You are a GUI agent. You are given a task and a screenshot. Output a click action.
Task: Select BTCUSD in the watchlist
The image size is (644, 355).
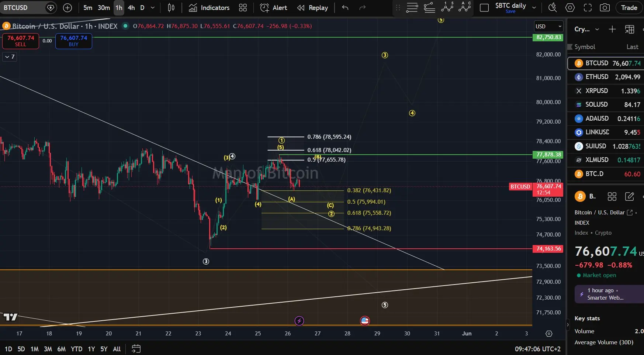pyautogui.click(x=606, y=63)
